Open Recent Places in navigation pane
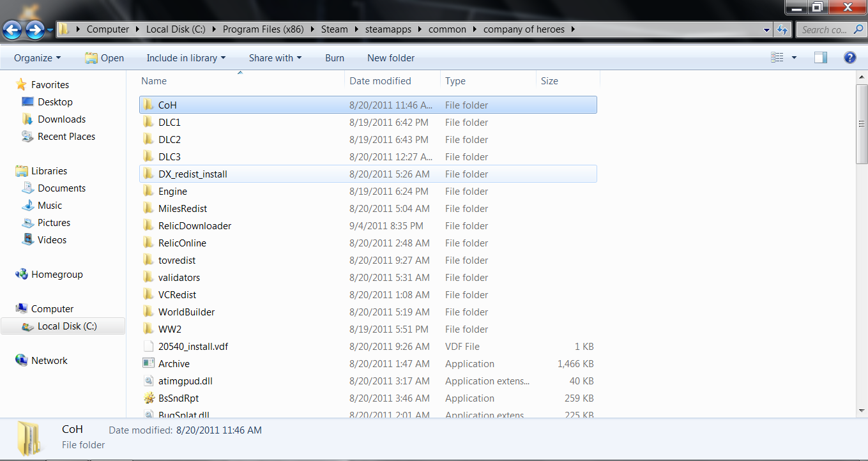 coord(66,136)
